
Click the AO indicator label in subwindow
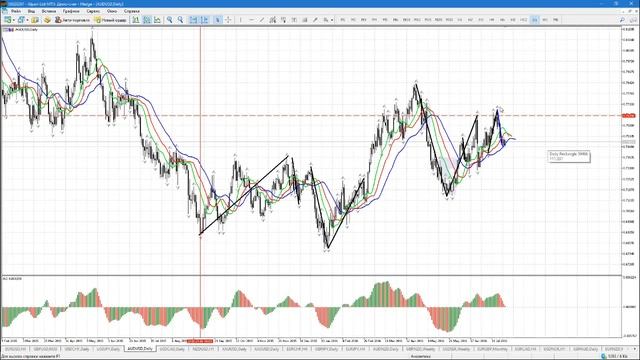point(12,278)
